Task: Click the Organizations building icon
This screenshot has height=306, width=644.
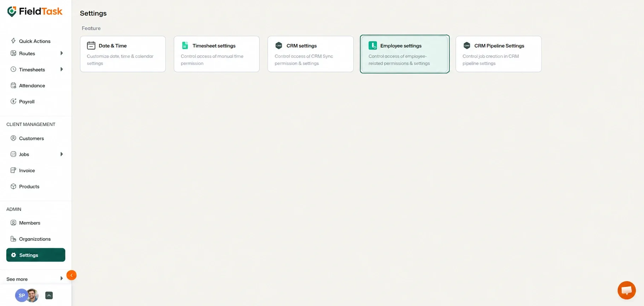Action: [13, 239]
